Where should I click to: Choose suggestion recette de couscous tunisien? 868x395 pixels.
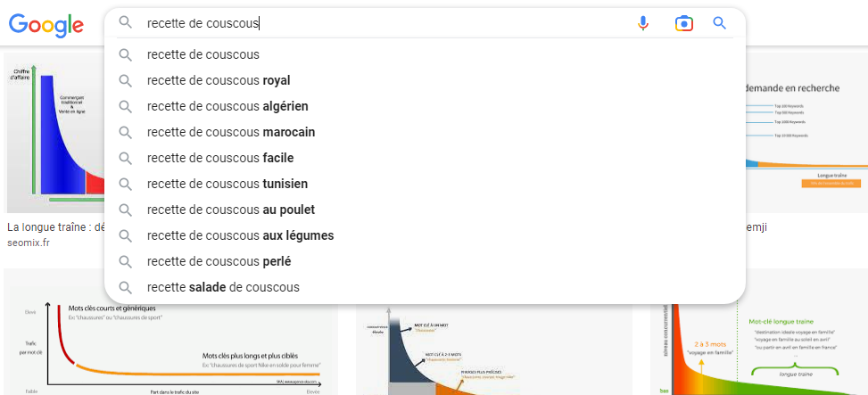[425, 184]
